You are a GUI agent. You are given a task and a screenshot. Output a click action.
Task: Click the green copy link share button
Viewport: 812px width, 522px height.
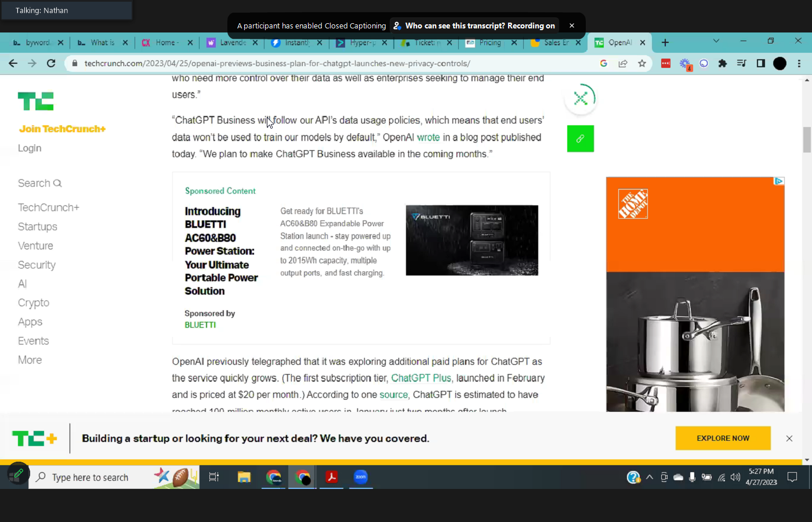[580, 139]
